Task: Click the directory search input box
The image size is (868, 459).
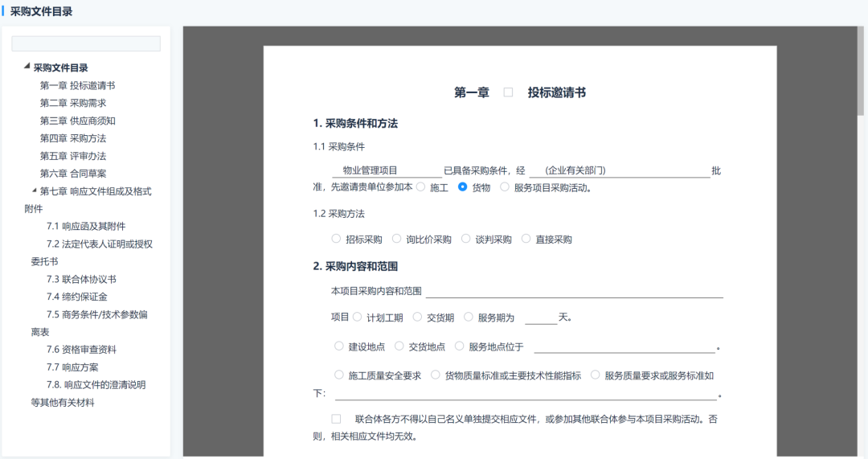Action: click(86, 43)
